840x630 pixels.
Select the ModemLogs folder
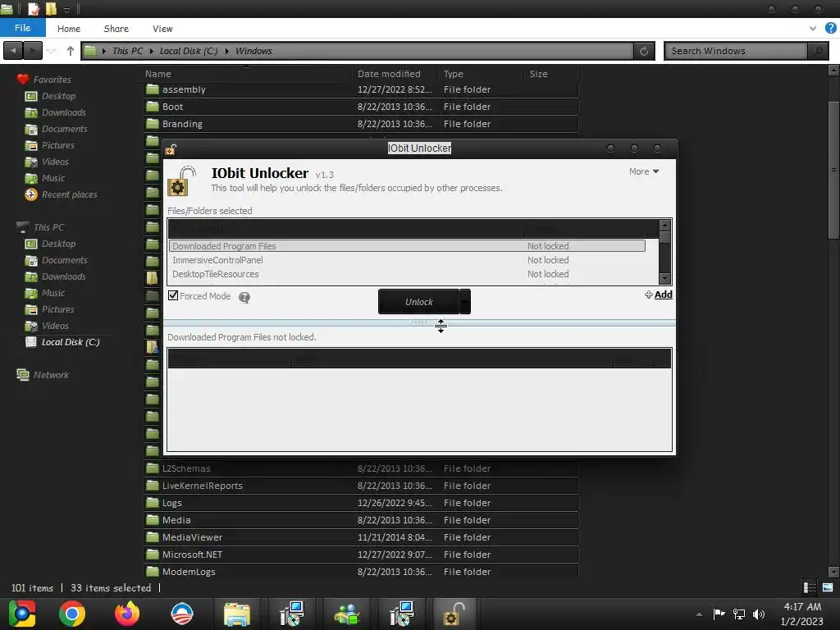(361, 572)
